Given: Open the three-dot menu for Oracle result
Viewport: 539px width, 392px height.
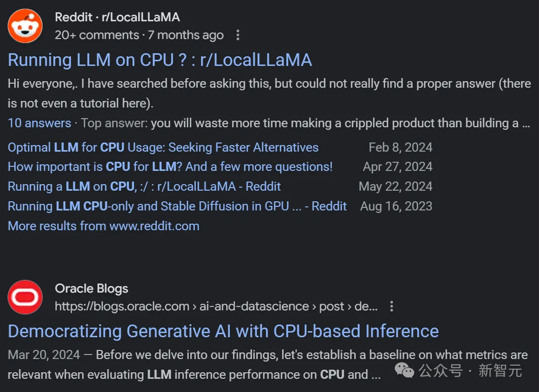Looking at the screenshot, I should tap(391, 307).
